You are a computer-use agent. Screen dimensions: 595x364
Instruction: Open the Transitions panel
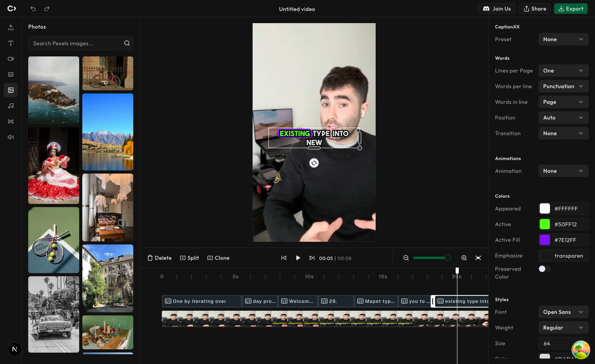[11, 121]
